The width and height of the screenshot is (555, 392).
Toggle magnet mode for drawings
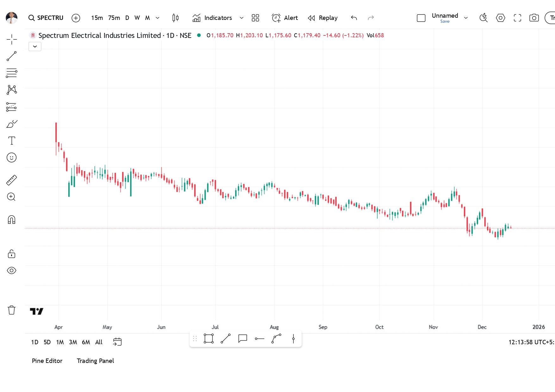point(12,220)
